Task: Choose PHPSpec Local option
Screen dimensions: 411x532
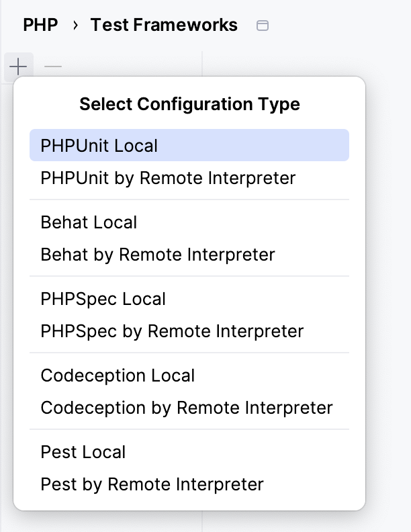Action: pyautogui.click(x=103, y=299)
